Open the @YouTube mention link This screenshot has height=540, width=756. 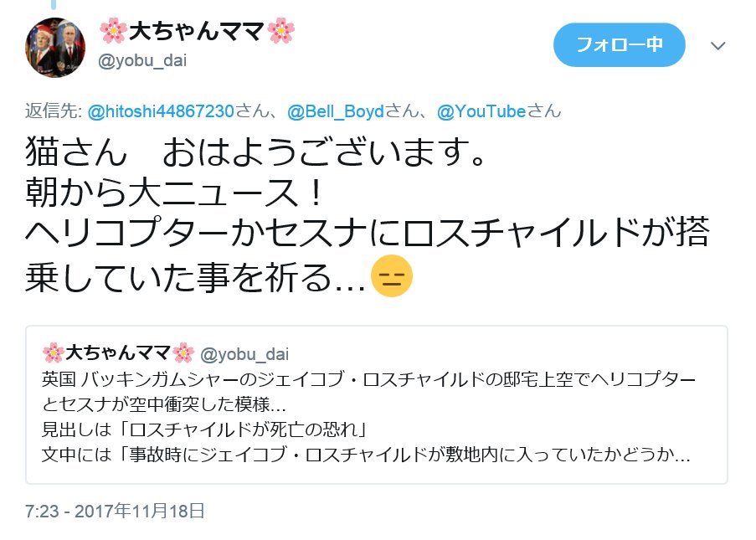pyautogui.click(x=481, y=111)
